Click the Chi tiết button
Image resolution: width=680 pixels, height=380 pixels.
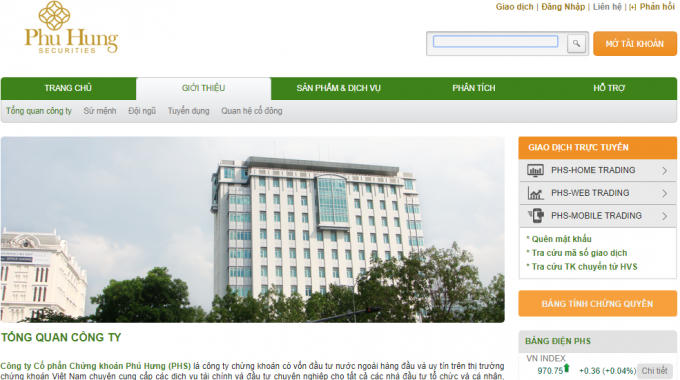pos(654,371)
